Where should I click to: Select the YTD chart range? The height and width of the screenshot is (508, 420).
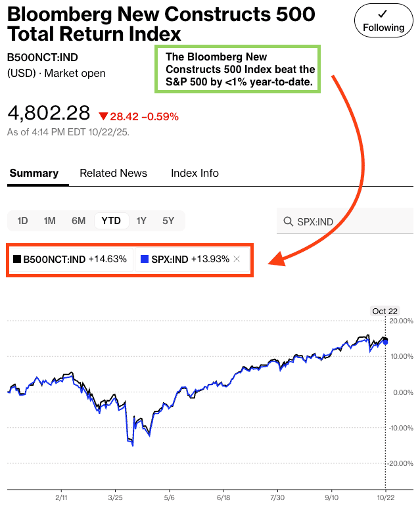(111, 221)
